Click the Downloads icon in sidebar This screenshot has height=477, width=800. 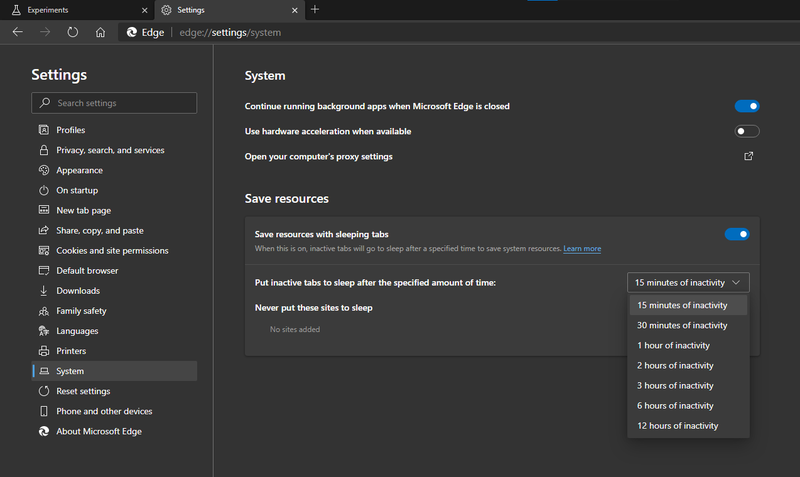(x=44, y=291)
